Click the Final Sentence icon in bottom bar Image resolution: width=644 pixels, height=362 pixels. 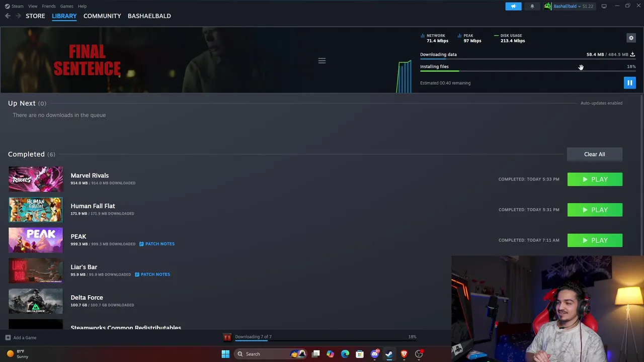coord(227,337)
